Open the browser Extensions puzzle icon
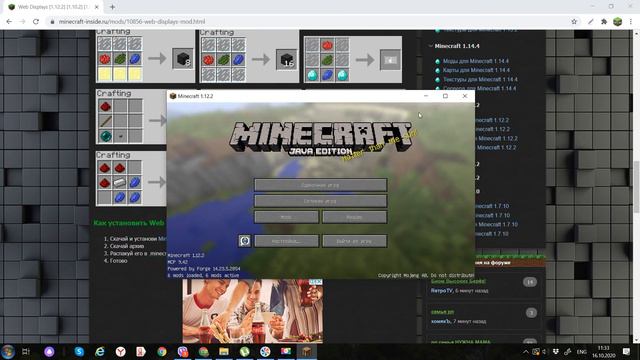 [x=604, y=22]
